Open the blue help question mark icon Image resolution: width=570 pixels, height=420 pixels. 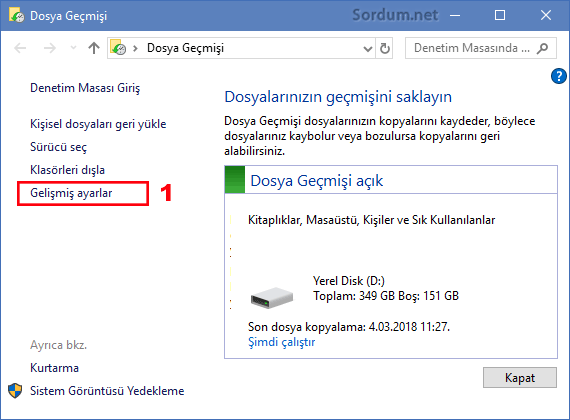tap(558, 76)
